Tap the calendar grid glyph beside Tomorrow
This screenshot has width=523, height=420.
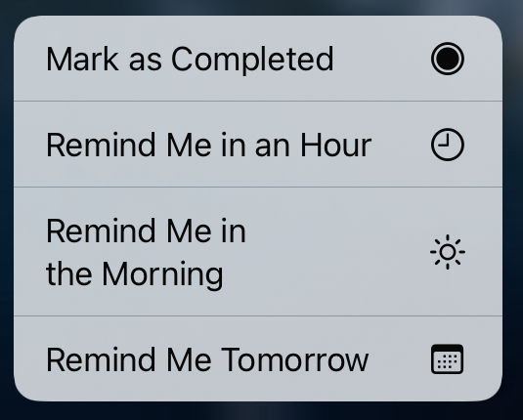(448, 359)
